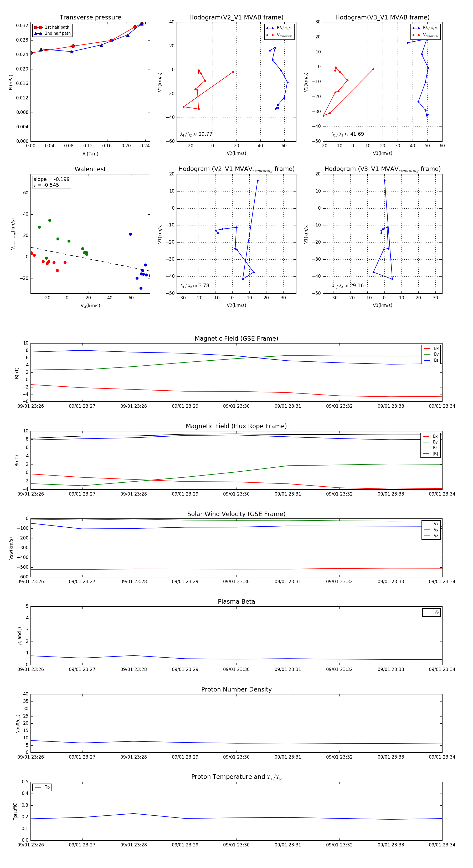Viewport: 473px width, 868px height.
Task: Click the "Proton Temperature and Te/Tp" title
Action: 236,777
